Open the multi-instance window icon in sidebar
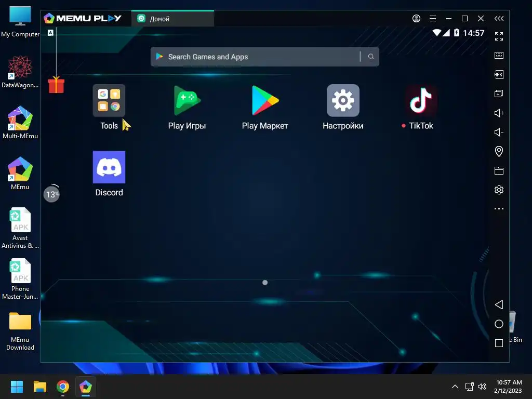 [x=499, y=94]
